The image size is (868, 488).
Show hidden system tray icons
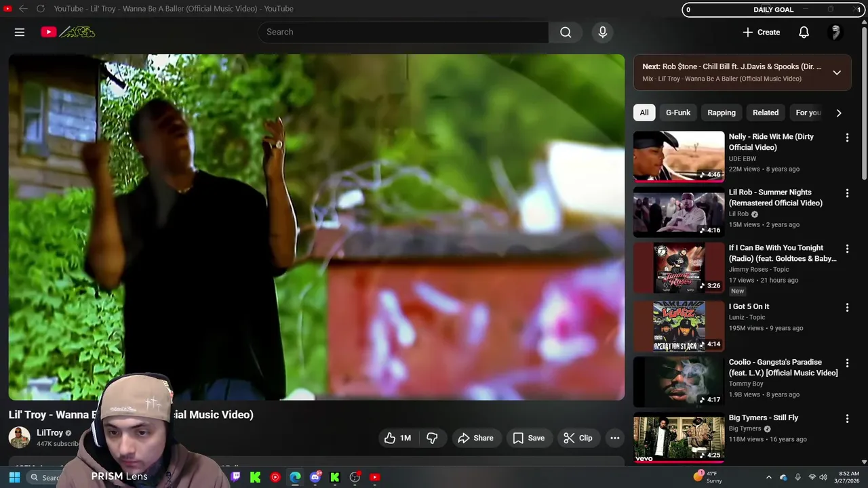[768, 477]
